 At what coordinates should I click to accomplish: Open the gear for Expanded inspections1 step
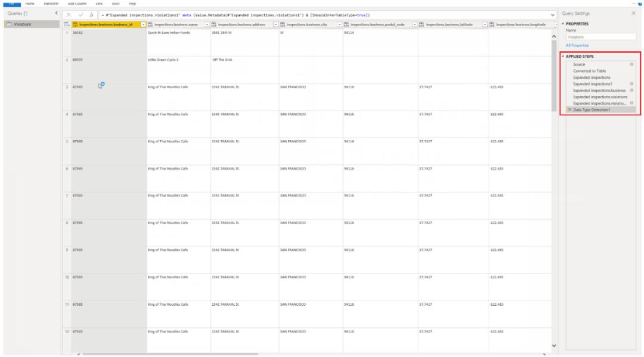[x=631, y=84]
